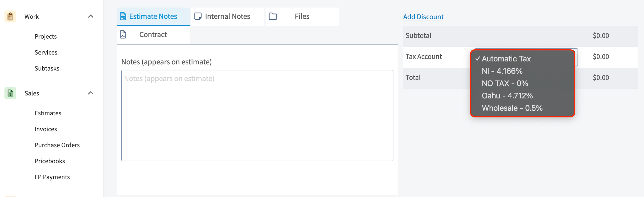Click the Add Discount link

pos(423,17)
